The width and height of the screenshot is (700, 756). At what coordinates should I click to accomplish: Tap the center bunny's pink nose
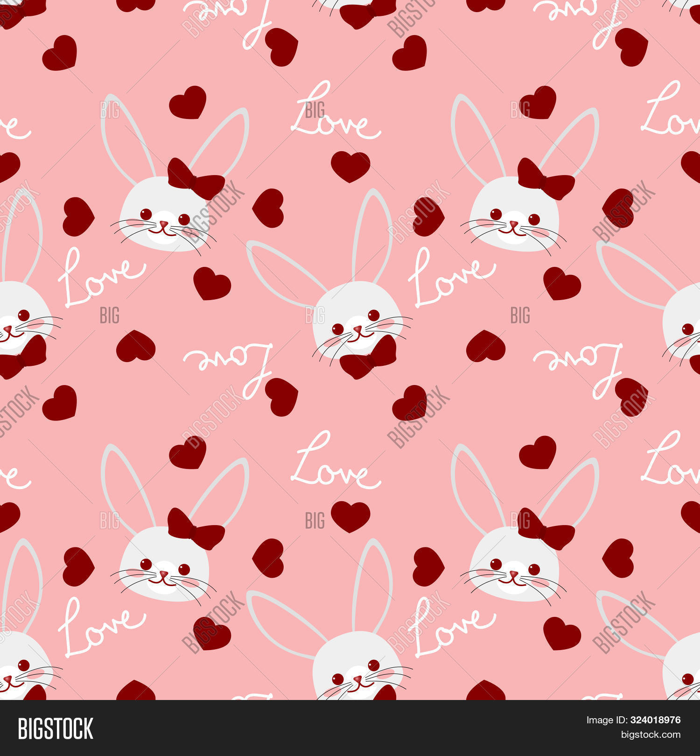pyautogui.click(x=357, y=329)
